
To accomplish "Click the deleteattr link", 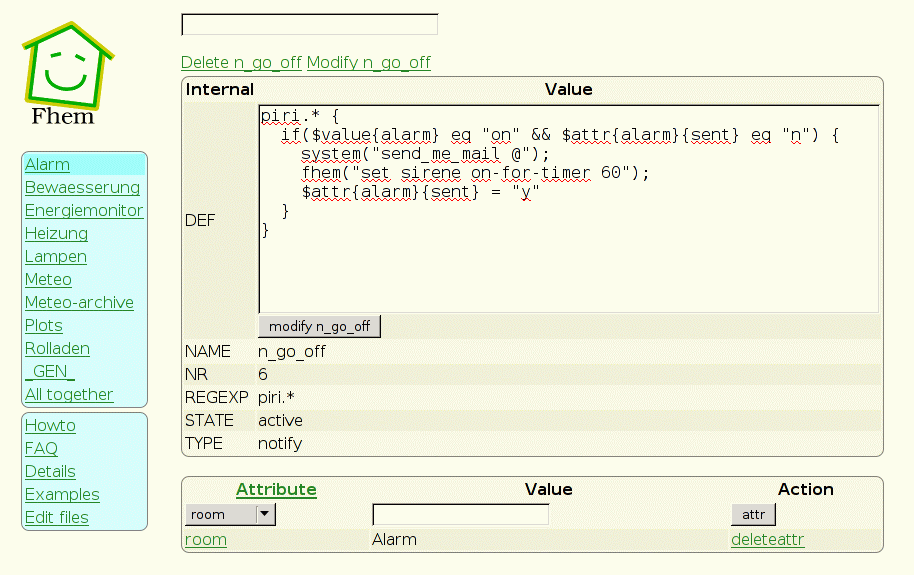I will coord(767,540).
